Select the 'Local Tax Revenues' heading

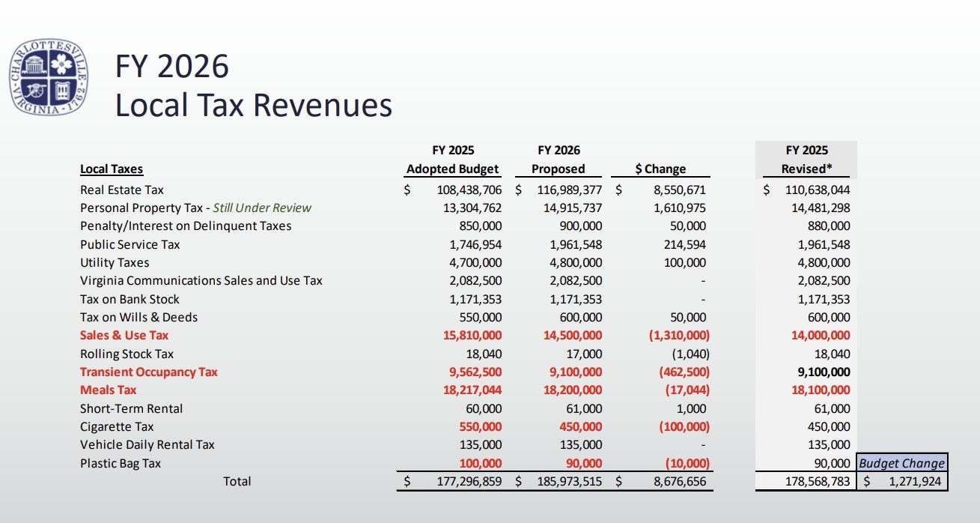(x=253, y=105)
